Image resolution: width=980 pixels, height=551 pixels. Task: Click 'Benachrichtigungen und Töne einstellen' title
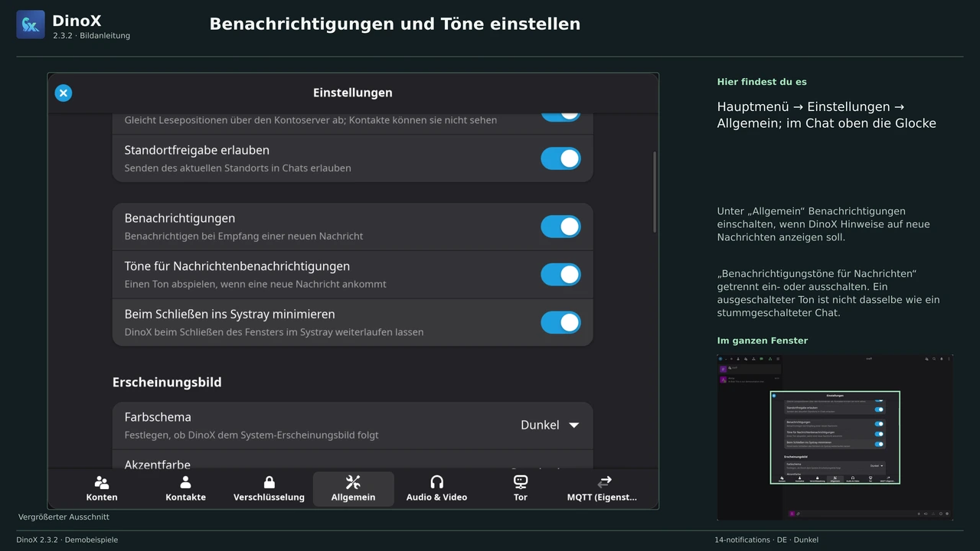point(395,24)
